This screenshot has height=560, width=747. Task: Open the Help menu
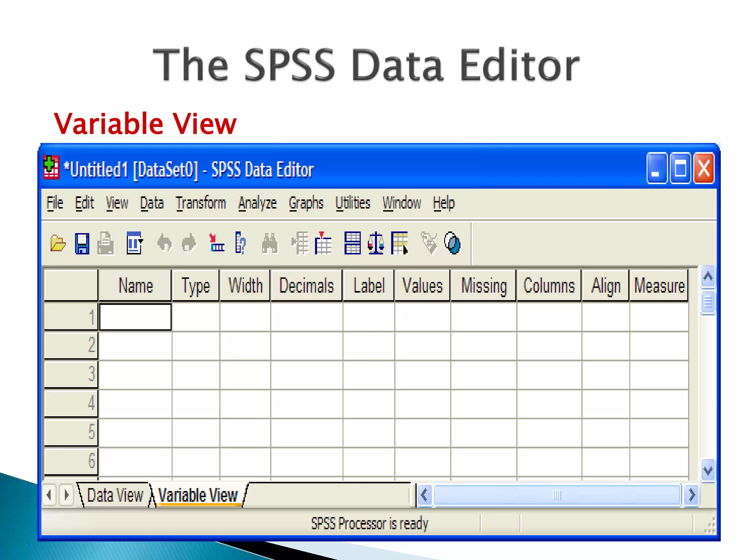(x=444, y=203)
